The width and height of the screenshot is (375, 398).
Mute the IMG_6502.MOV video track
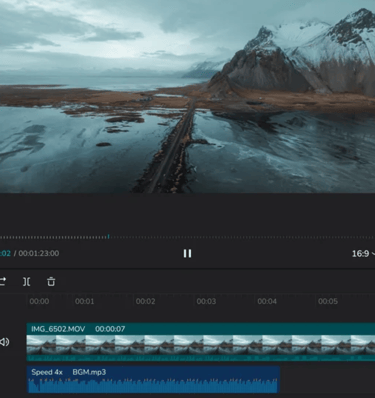(x=4, y=342)
